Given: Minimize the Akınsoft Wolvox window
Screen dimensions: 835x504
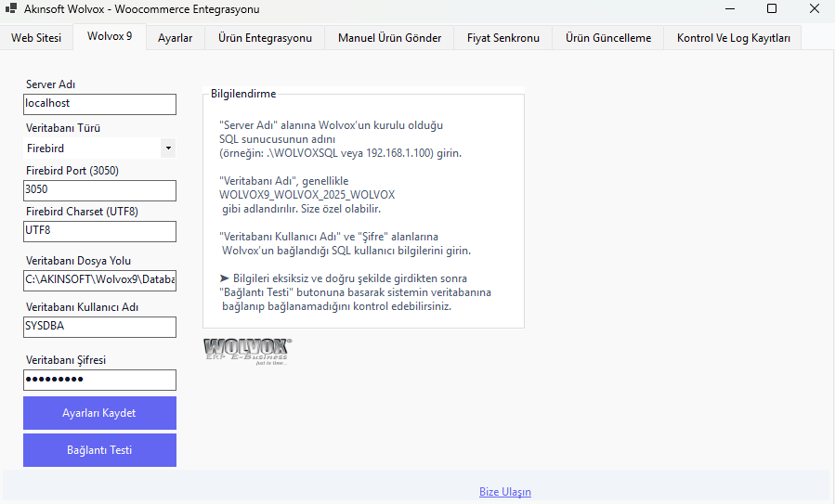Looking at the screenshot, I should tap(730, 8).
